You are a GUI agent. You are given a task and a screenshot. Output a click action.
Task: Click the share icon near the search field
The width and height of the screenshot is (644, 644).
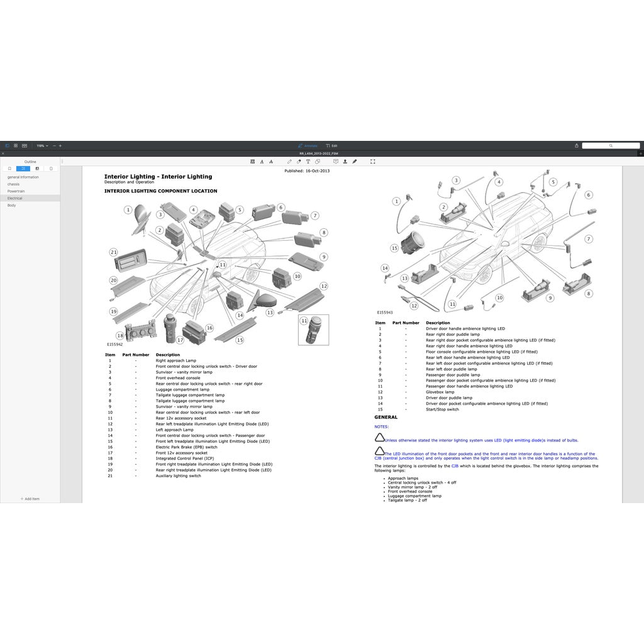click(577, 146)
